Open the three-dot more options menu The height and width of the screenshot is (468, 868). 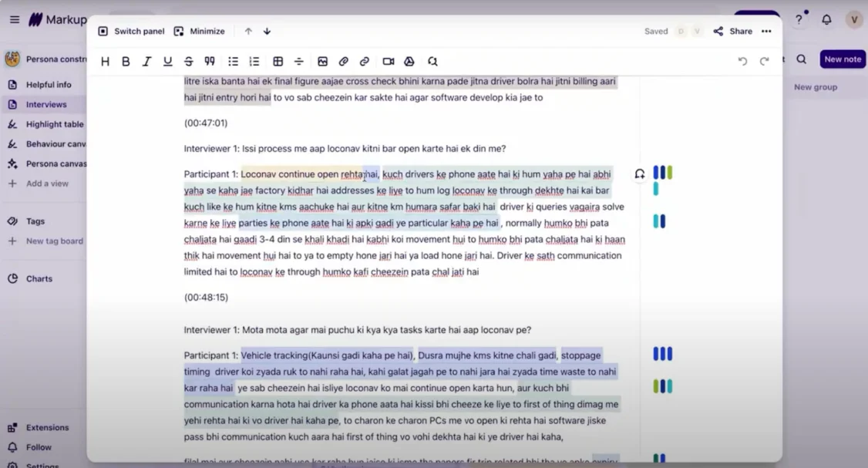766,31
